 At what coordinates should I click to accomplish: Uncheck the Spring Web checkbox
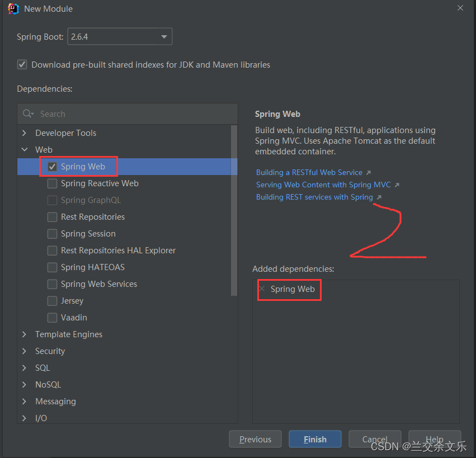pyautogui.click(x=52, y=167)
